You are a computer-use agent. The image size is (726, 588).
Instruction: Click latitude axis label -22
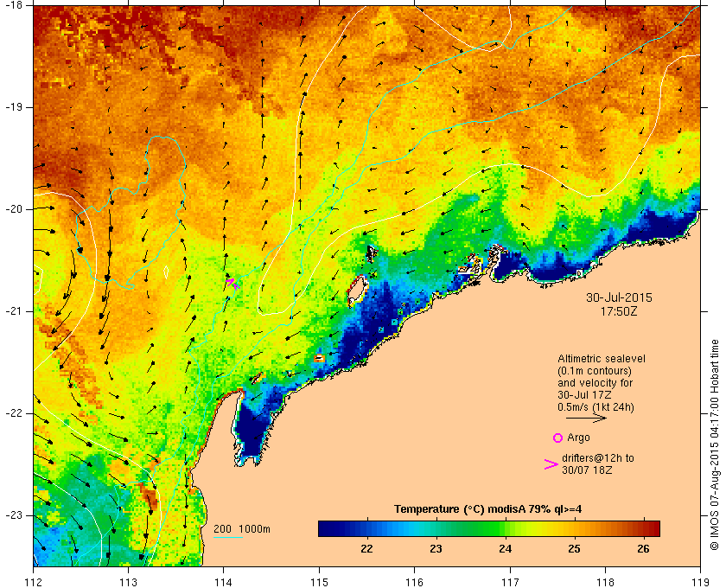coord(13,413)
